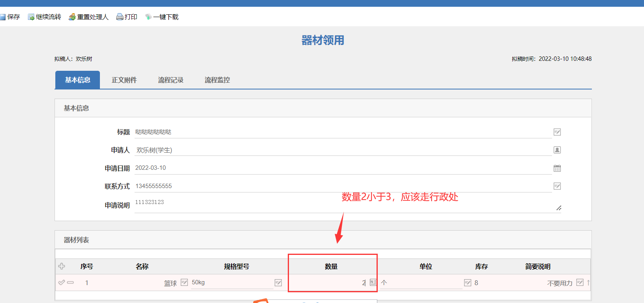Click the 继续流转 toolbar button
Viewport: 644px width, 303px height.
(44, 17)
